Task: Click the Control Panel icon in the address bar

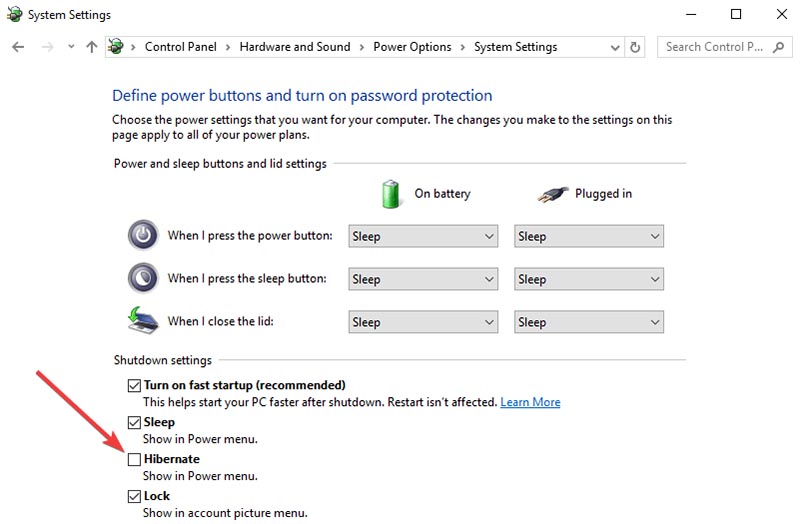Action: point(117,47)
